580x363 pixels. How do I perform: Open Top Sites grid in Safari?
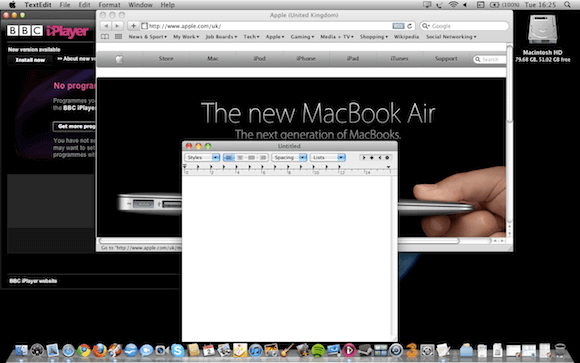[x=118, y=37]
